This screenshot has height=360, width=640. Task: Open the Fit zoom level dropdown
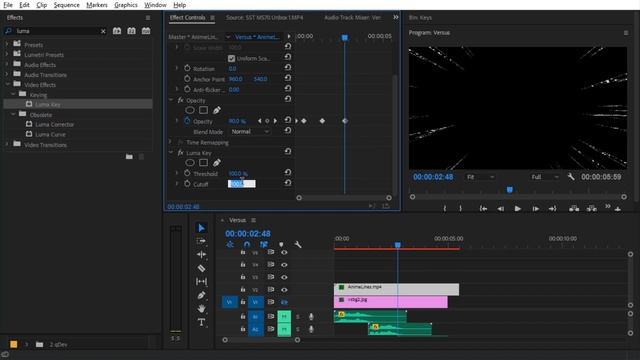click(x=480, y=177)
